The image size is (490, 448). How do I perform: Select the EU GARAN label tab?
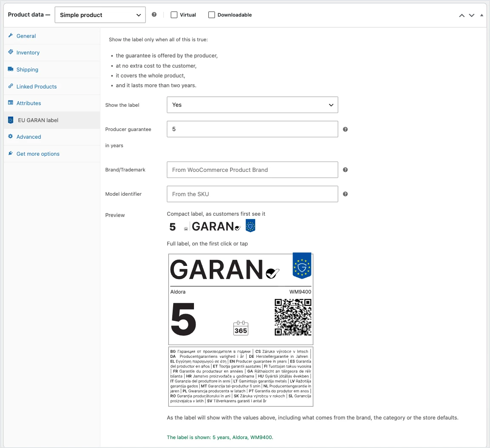pos(52,120)
